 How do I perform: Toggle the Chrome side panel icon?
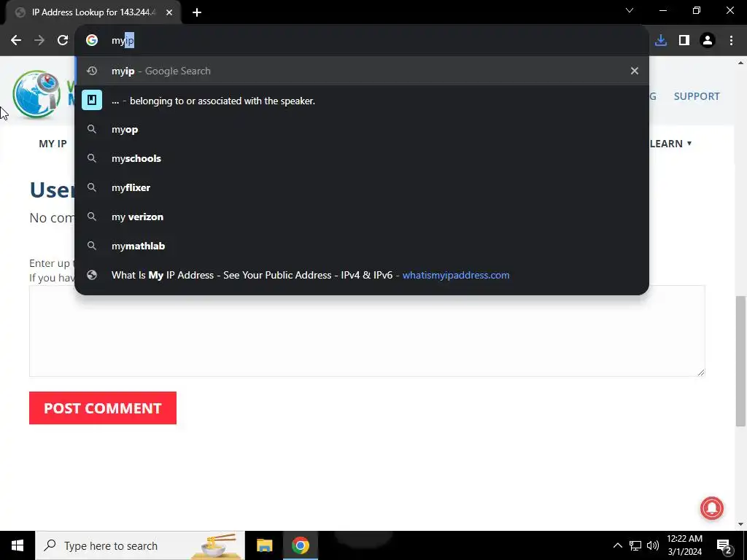tap(684, 41)
